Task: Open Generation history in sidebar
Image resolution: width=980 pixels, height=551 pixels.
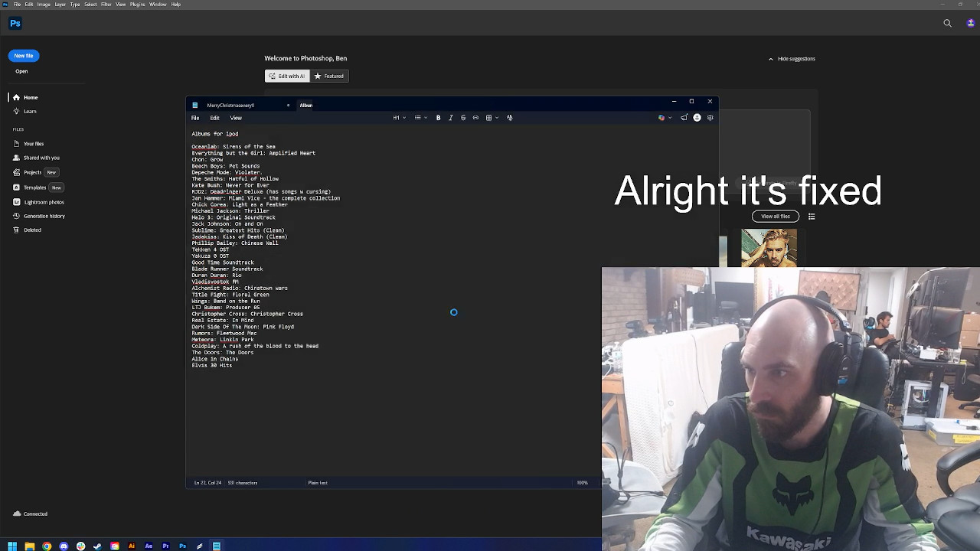Action: tap(39, 216)
